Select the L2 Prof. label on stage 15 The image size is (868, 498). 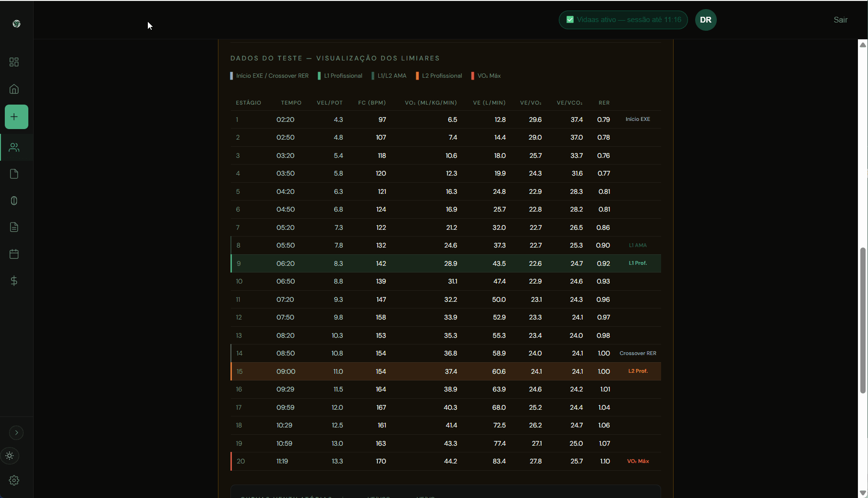click(x=638, y=371)
